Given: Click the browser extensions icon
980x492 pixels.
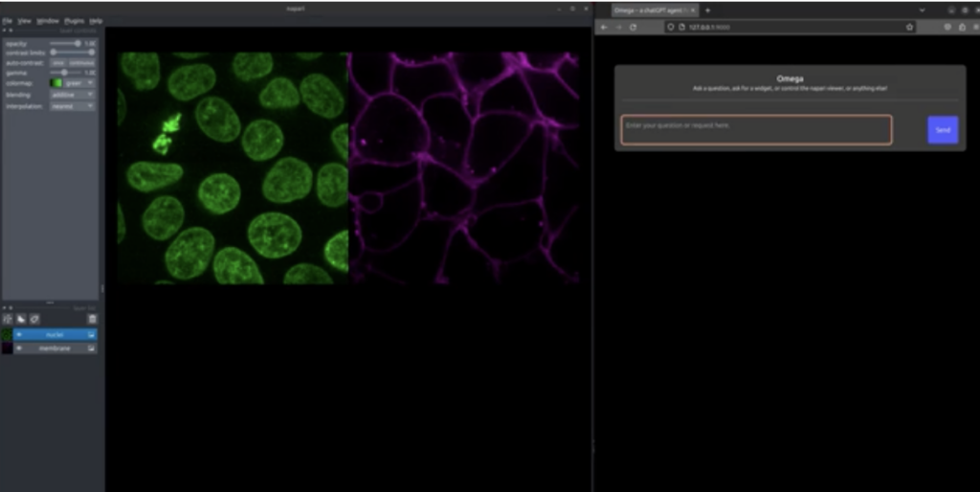Looking at the screenshot, I should tap(962, 27).
